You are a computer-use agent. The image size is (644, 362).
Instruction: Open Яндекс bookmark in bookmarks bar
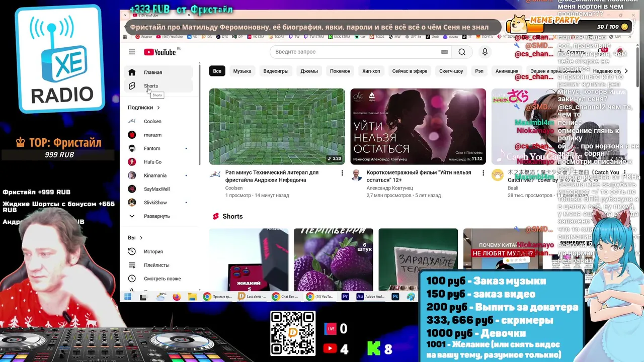(x=143, y=37)
